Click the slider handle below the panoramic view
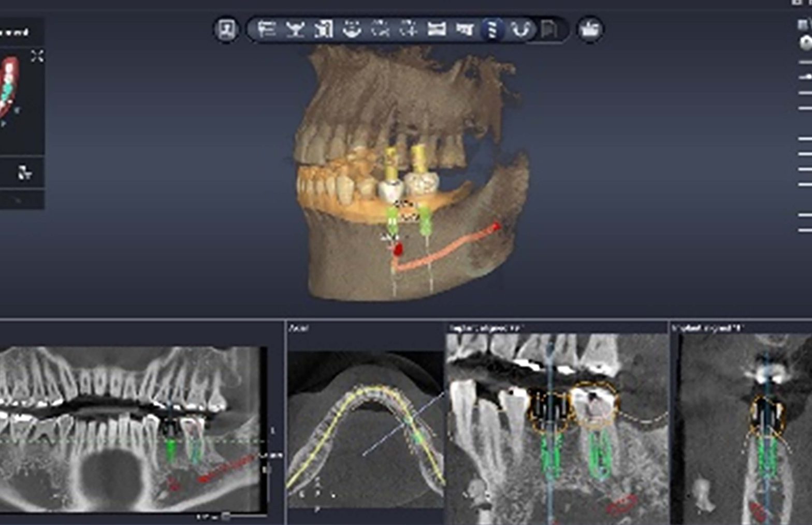 click(x=226, y=516)
